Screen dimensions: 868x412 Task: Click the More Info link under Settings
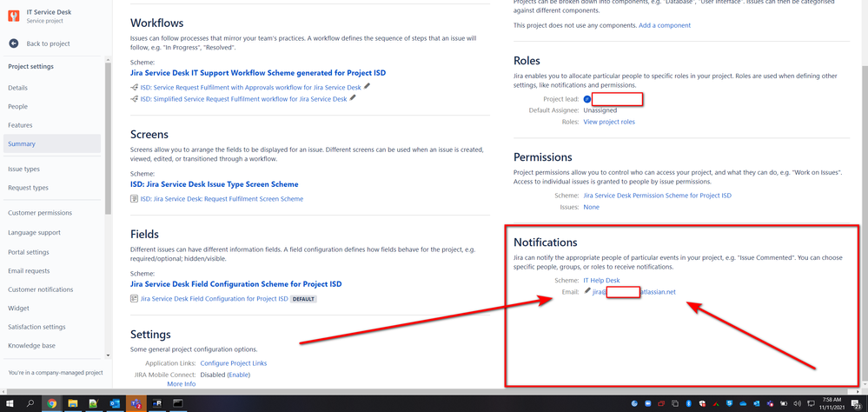coord(181,384)
